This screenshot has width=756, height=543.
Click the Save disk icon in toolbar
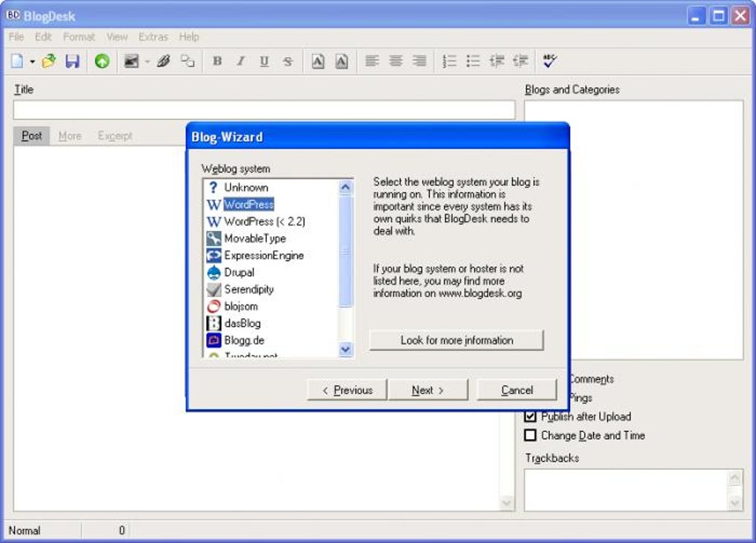73,61
